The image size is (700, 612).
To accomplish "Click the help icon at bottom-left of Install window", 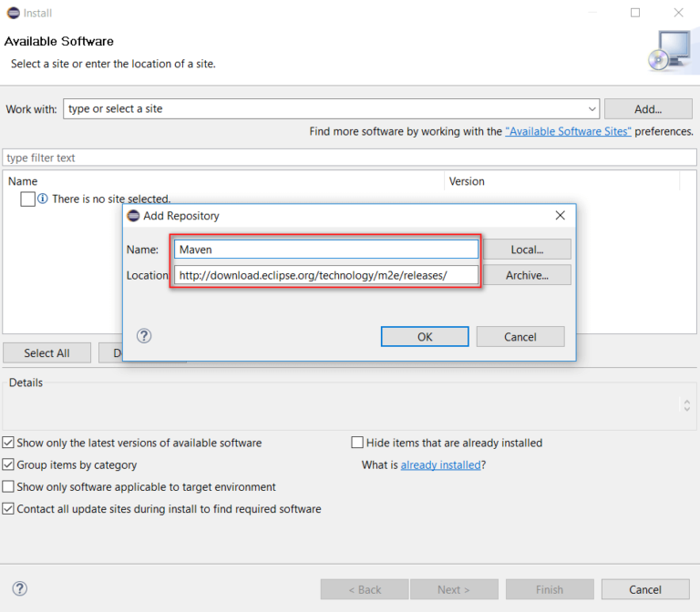I will coord(19,588).
